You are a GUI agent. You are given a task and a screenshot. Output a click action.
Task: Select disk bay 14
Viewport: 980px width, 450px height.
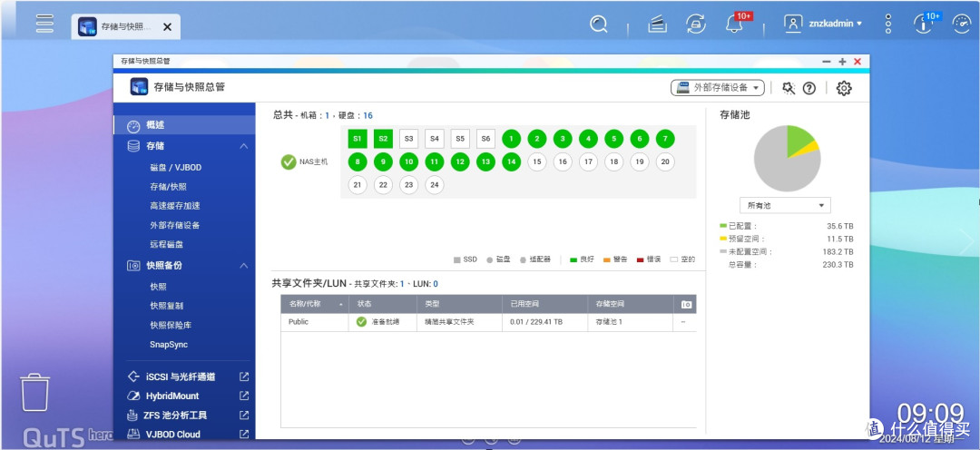click(x=511, y=161)
